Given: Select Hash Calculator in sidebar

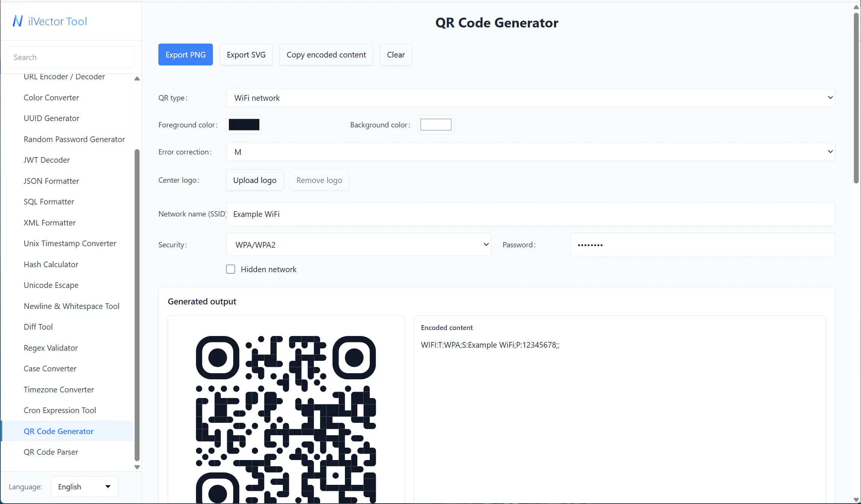Looking at the screenshot, I should point(51,264).
